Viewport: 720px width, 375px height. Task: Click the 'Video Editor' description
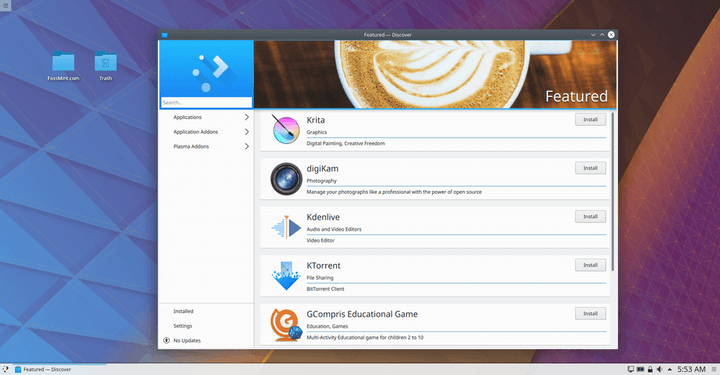click(x=321, y=241)
